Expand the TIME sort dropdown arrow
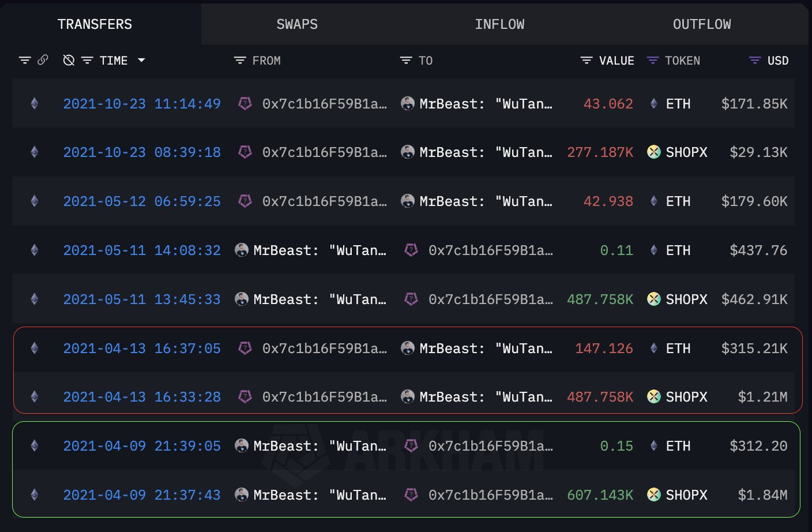The height and width of the screenshot is (532, 812). [141, 60]
